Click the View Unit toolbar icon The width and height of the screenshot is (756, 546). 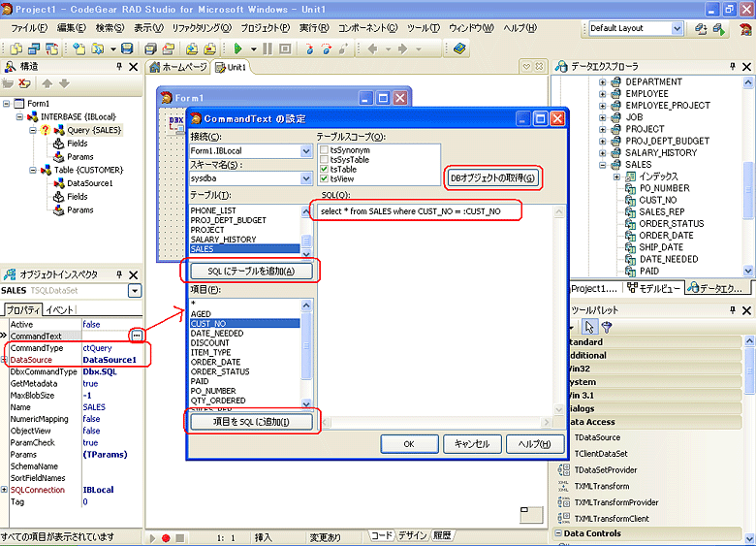pos(16,48)
